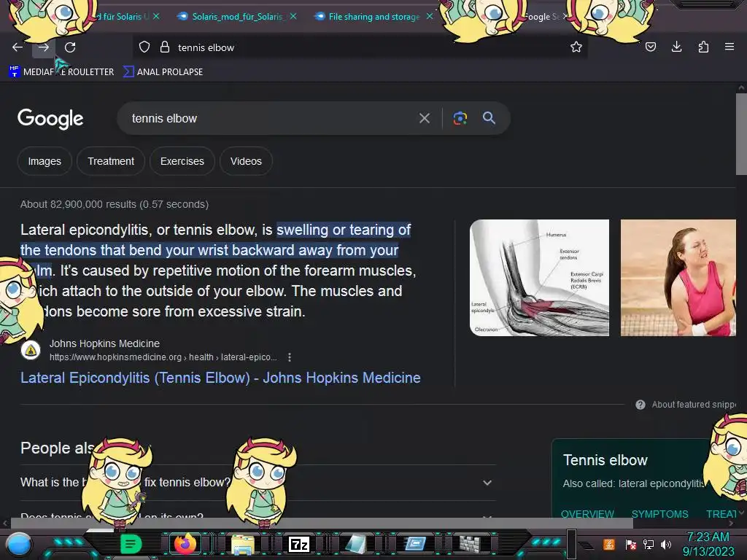Open the woman holding elbow photo thumbnail
The width and height of the screenshot is (747, 560).
pos(678,278)
